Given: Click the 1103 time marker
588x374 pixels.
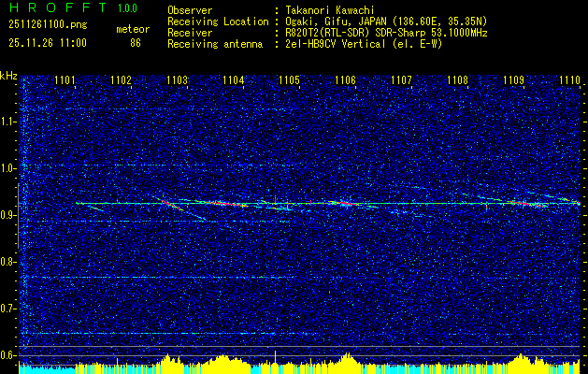Looking at the screenshot, I should tap(177, 79).
